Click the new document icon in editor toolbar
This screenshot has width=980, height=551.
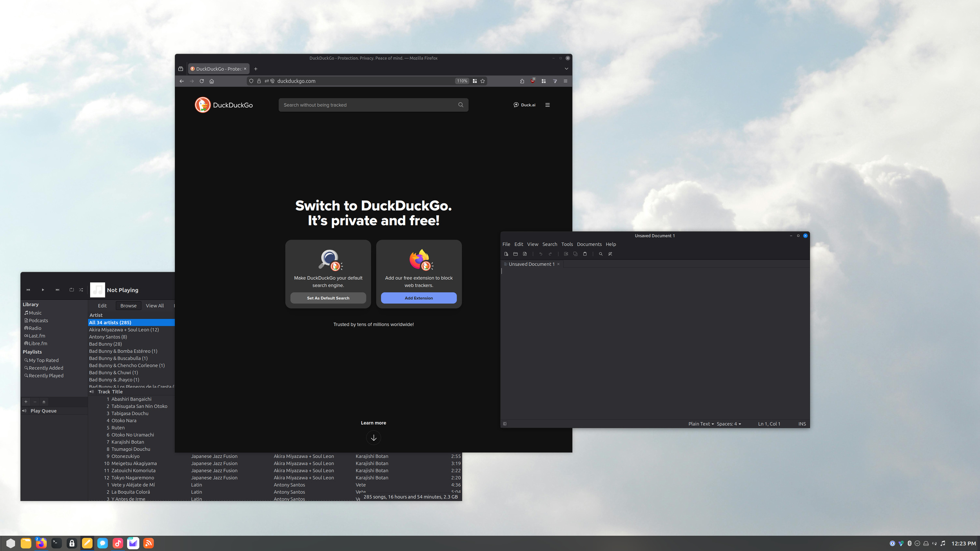[x=506, y=254]
